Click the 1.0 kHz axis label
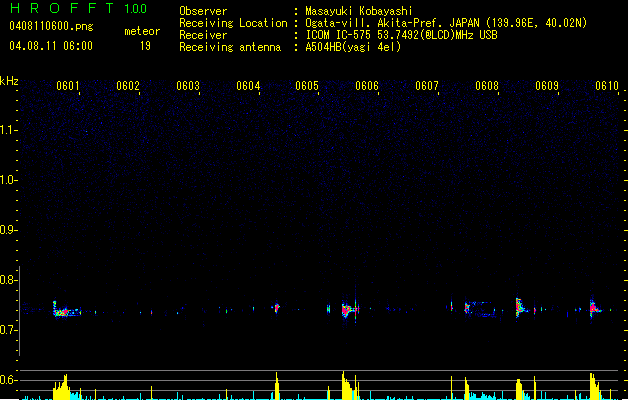629x400 pixels. [8, 180]
